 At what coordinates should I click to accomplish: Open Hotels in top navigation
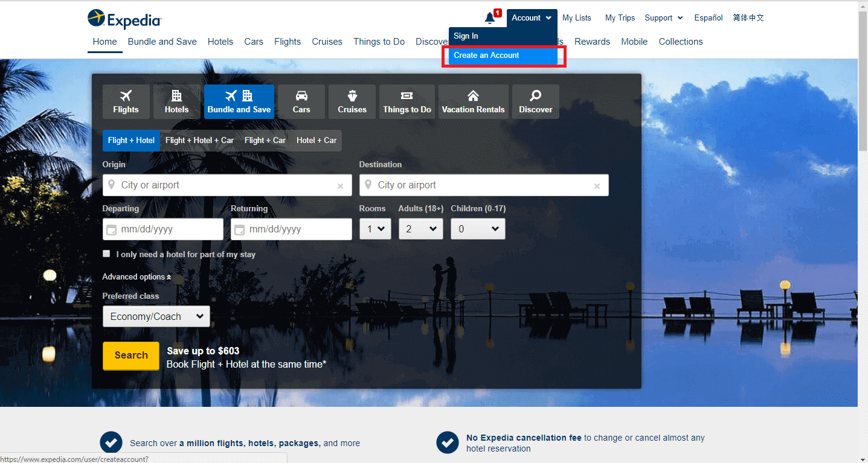coord(220,42)
